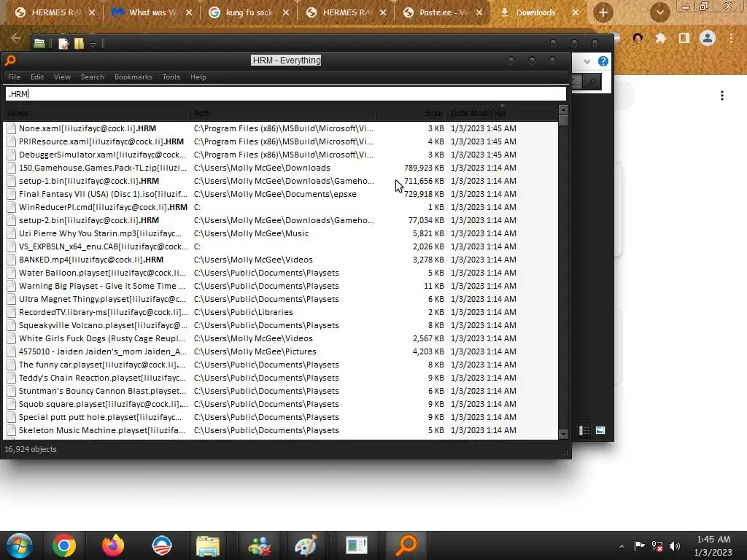
Task: Click the Everything magnifier icon in title bar
Action: coord(10,60)
